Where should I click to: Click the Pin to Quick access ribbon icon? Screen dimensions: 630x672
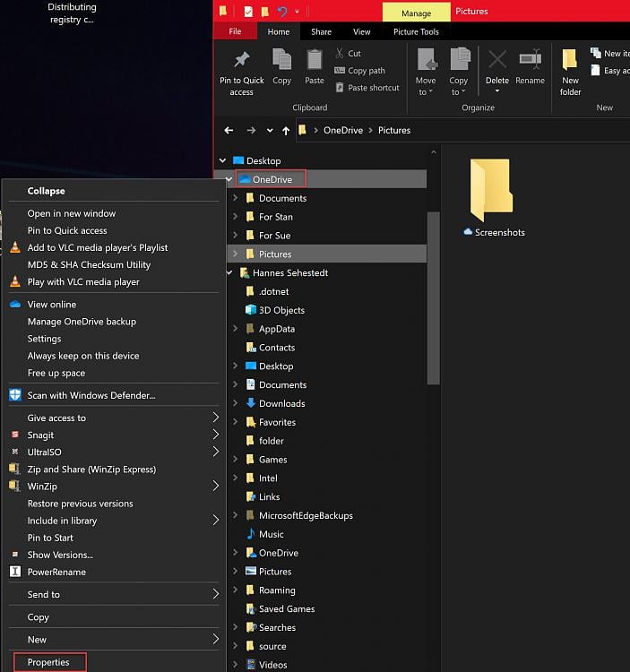click(242, 60)
